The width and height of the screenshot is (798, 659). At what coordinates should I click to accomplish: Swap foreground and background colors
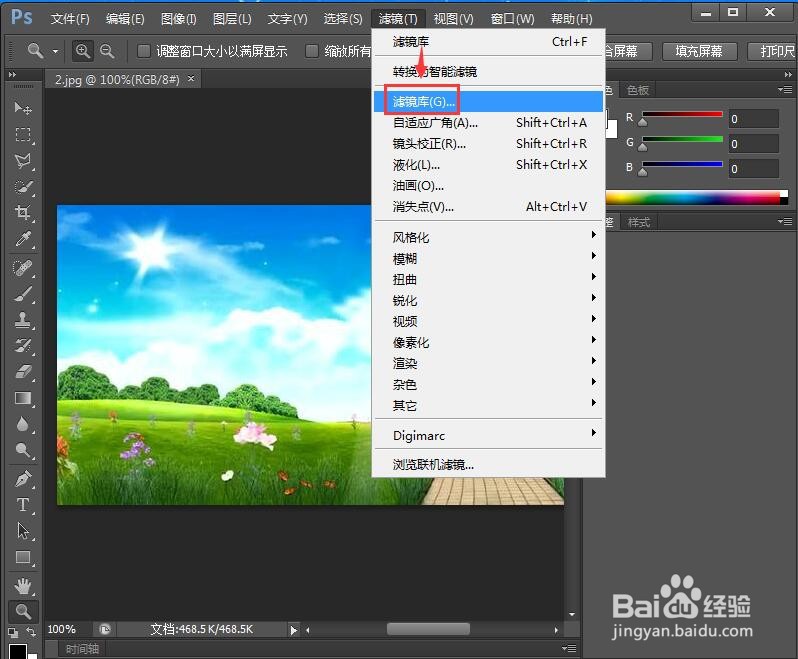[32, 632]
